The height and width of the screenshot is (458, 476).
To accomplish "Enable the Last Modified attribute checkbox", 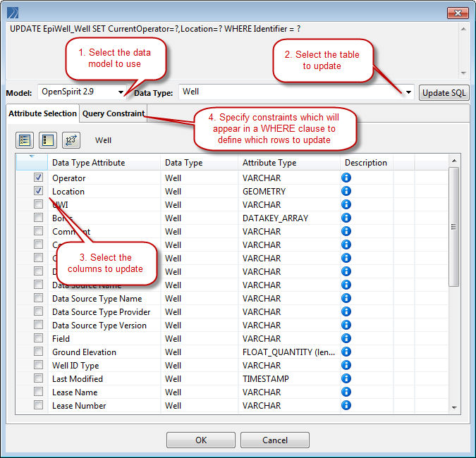I will 38,379.
